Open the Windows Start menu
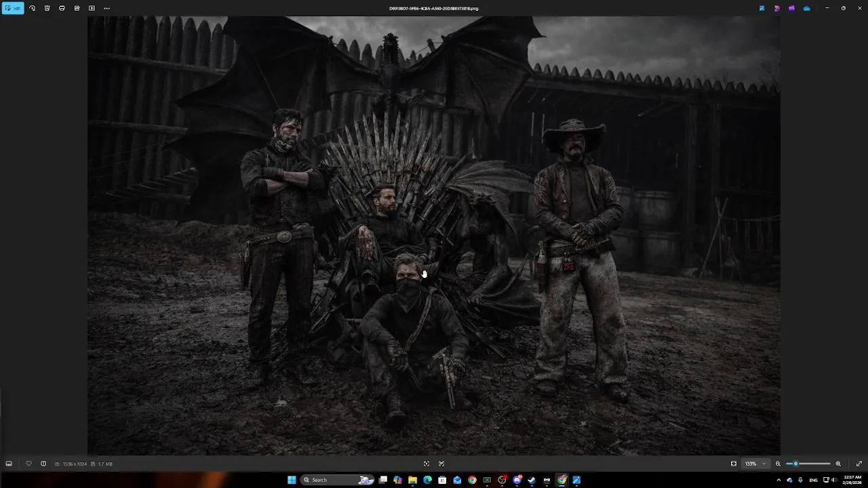Screen dimensions: 868x488 (292, 480)
